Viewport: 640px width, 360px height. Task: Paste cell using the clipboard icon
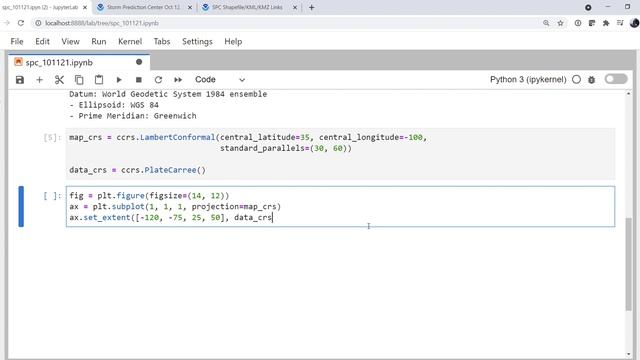tap(99, 80)
